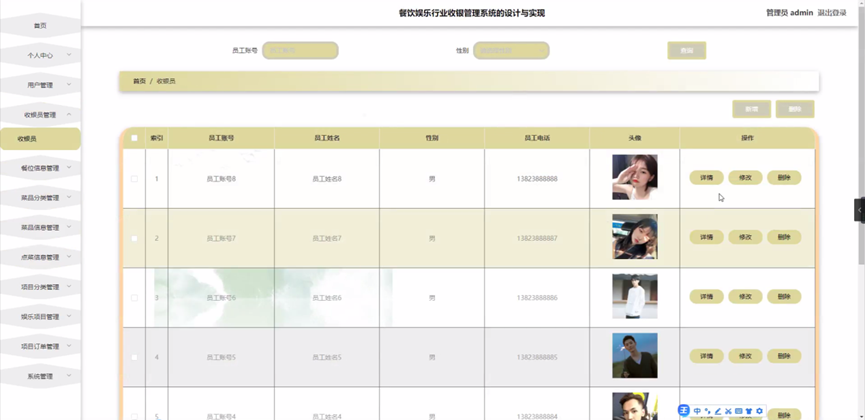Click the 删除 button above the table

[x=795, y=109]
